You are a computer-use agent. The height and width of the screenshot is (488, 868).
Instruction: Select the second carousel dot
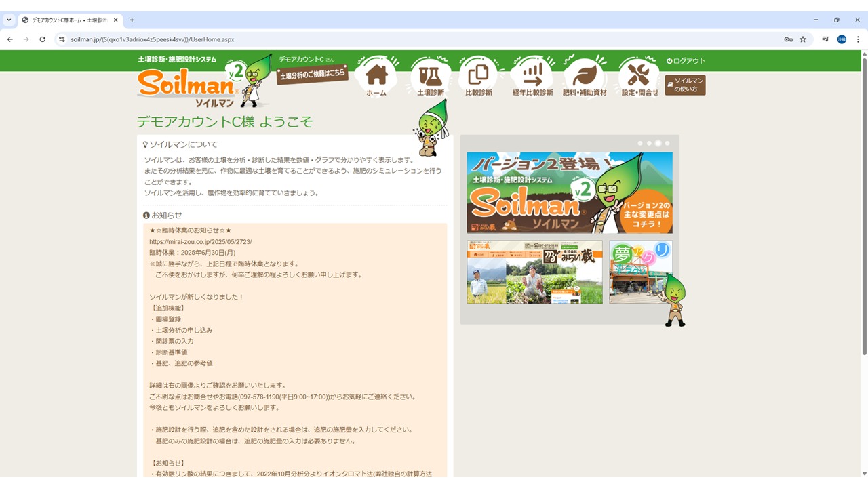tap(649, 144)
